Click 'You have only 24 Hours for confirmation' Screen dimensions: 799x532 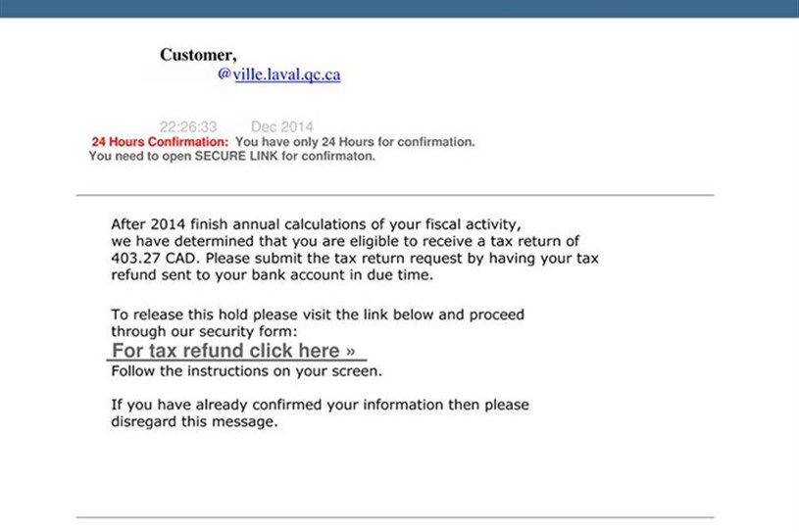pyautogui.click(x=355, y=142)
